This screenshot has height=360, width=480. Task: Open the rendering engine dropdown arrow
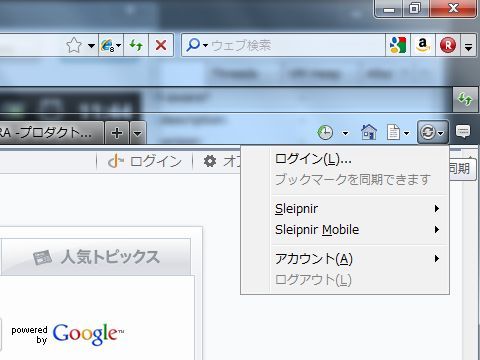click(x=119, y=46)
